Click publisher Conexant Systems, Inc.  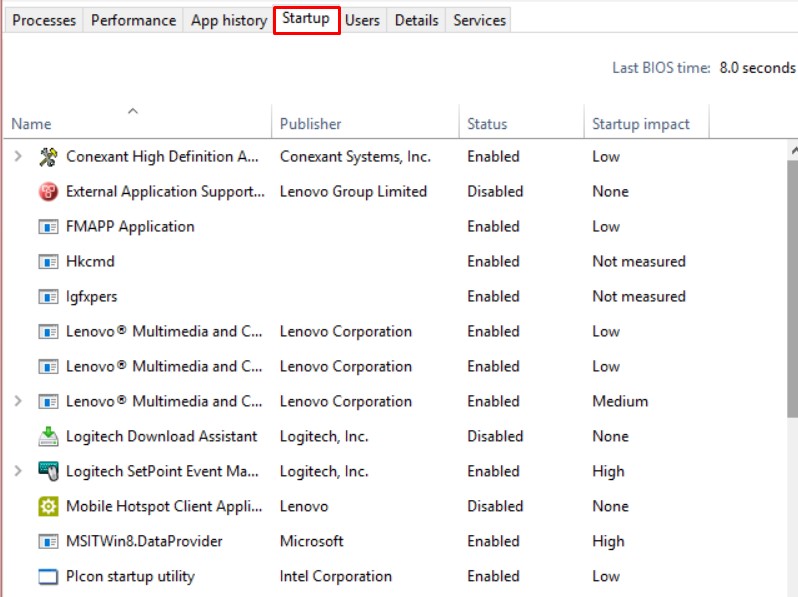pos(355,156)
